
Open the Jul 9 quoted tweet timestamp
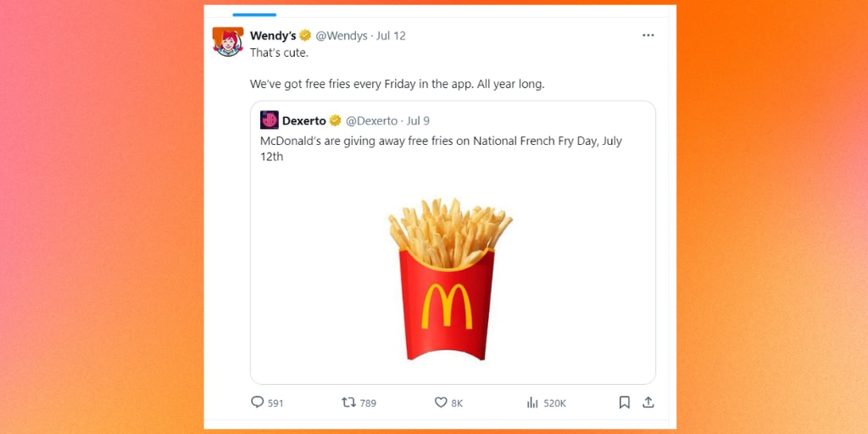coord(418,120)
